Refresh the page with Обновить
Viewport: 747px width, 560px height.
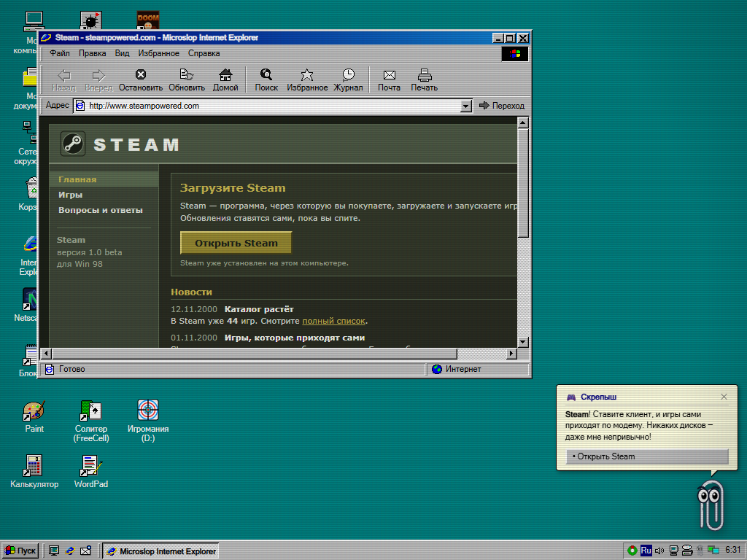click(186, 80)
